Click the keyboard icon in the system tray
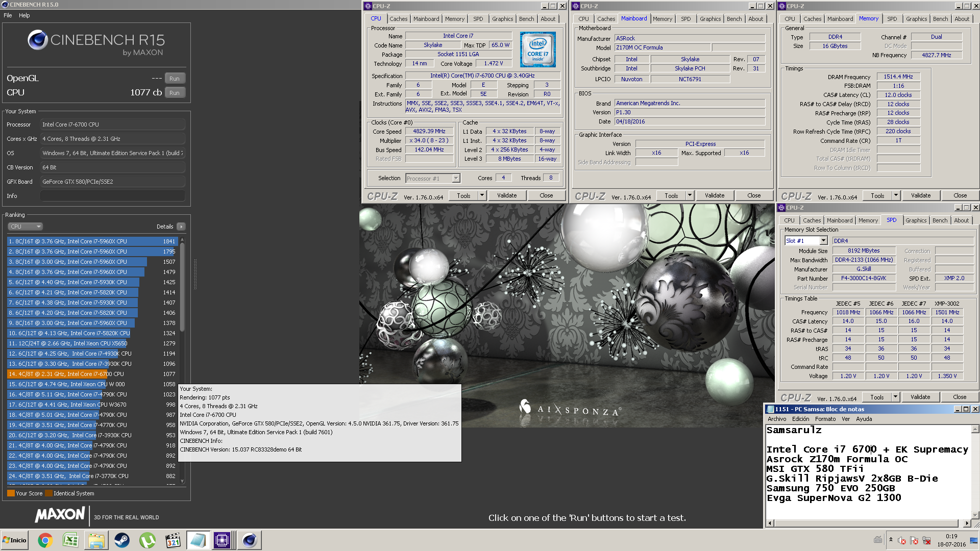This screenshot has height=551, width=980. [878, 540]
